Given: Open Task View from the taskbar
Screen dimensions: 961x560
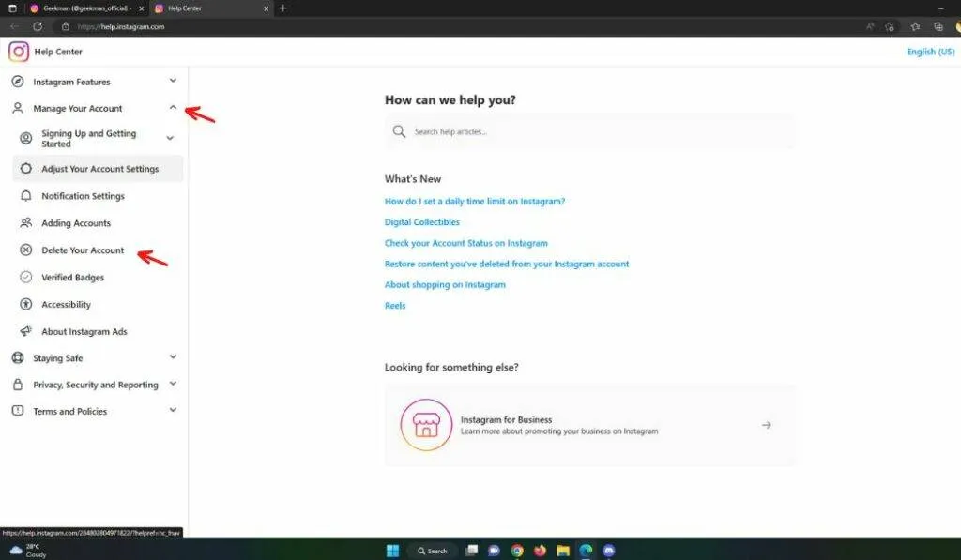Looking at the screenshot, I should 471,551.
